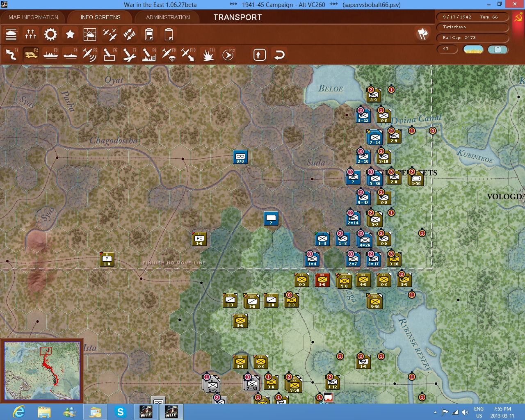Select the blue 4=26 unit counter
The width and height of the screenshot is (525, 420).
click(365, 240)
